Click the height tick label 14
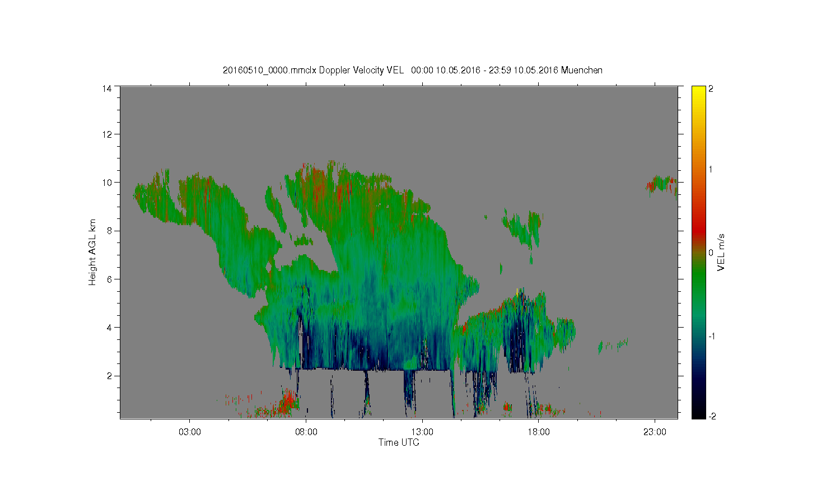 (107, 88)
